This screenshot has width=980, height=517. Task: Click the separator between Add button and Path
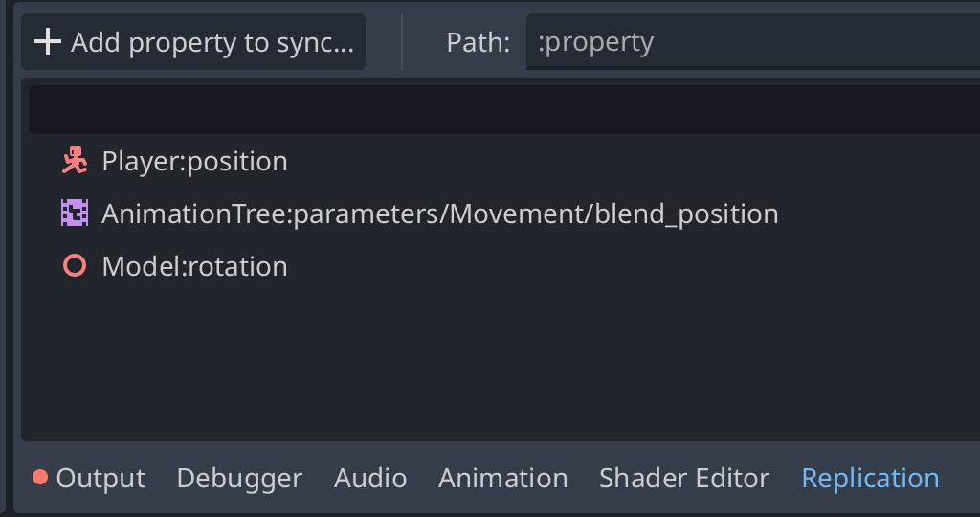point(402,42)
